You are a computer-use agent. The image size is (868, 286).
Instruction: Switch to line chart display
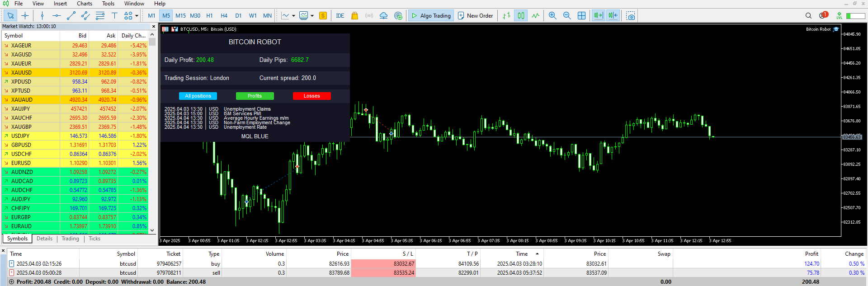[535, 16]
